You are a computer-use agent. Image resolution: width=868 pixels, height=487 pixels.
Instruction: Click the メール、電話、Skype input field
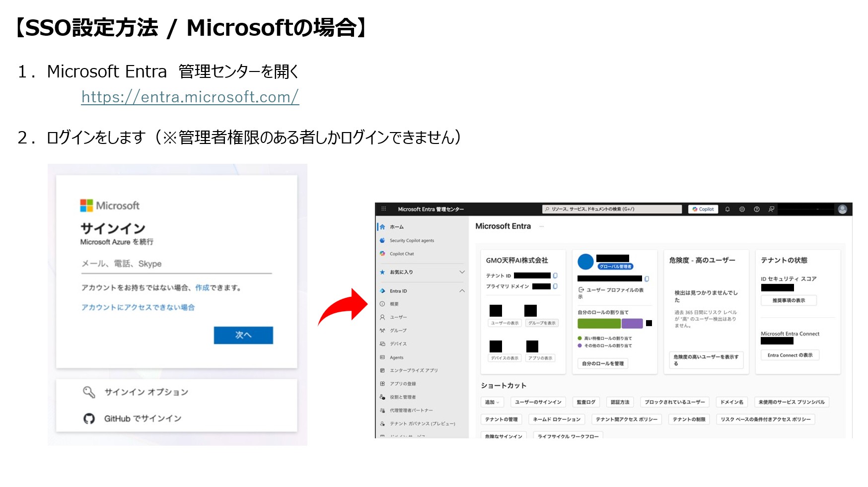click(177, 264)
